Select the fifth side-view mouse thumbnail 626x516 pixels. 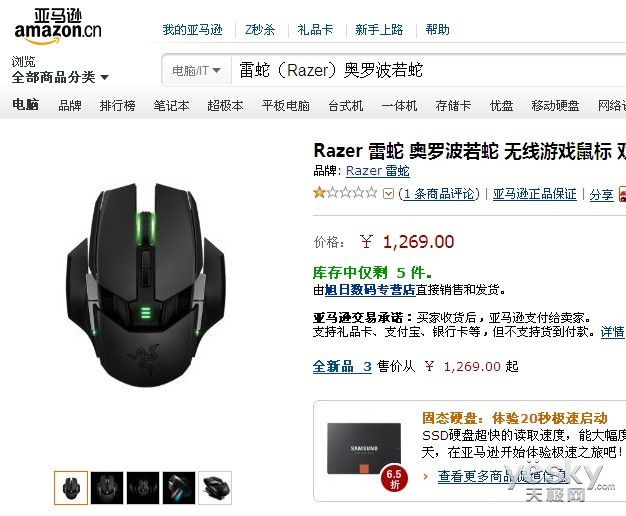click(x=215, y=488)
